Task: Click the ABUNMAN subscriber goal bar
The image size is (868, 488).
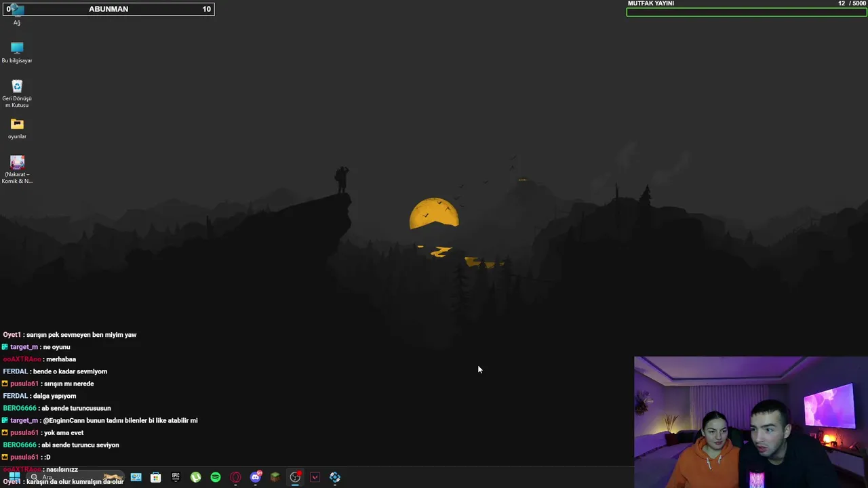Action: point(108,9)
